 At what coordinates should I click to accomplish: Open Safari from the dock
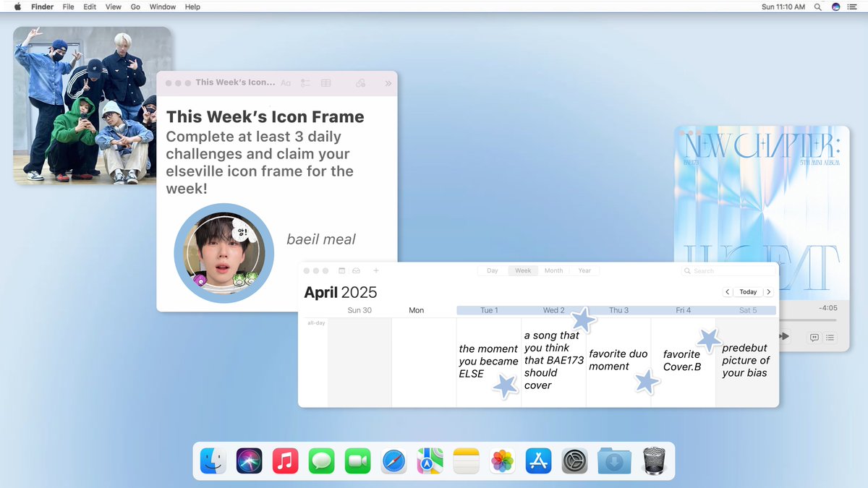(x=394, y=461)
